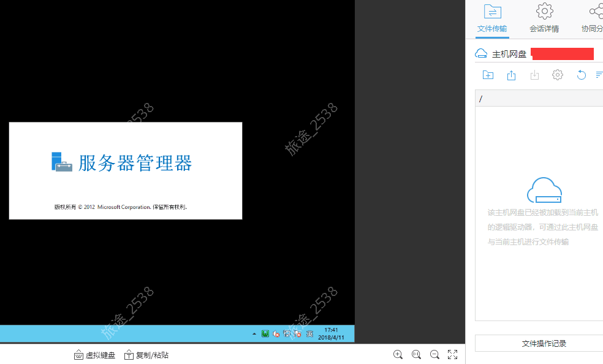Image resolution: width=603 pixels, height=364 pixels.
Task: Enter full screen mode
Action: [453, 354]
